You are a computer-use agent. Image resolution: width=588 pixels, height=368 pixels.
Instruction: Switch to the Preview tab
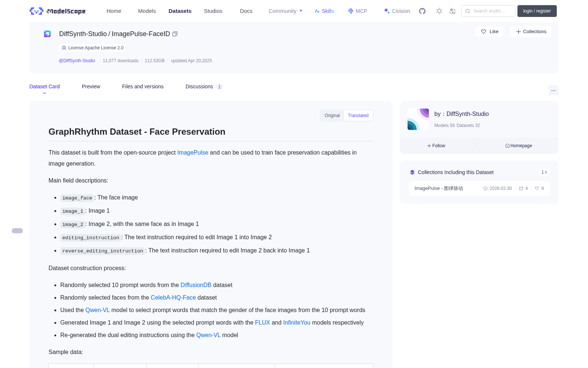coord(91,86)
